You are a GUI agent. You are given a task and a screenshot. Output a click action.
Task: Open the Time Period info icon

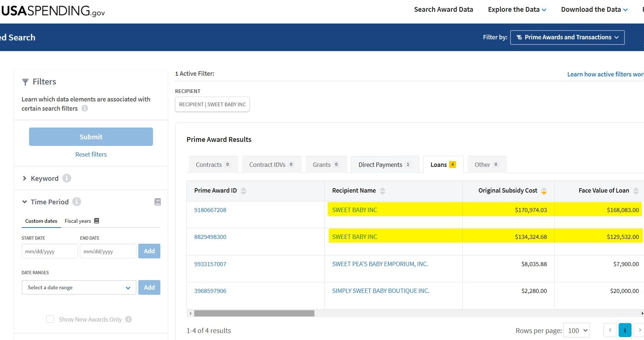pos(77,202)
